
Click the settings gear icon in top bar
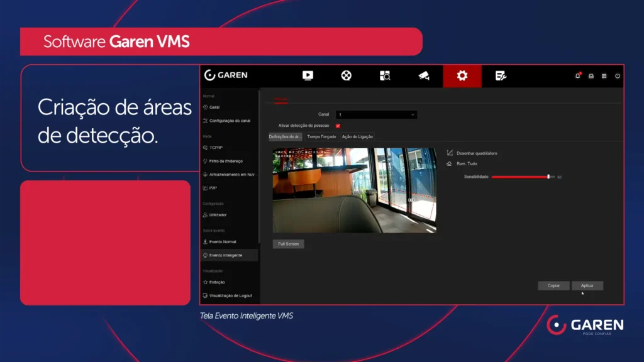tap(462, 76)
